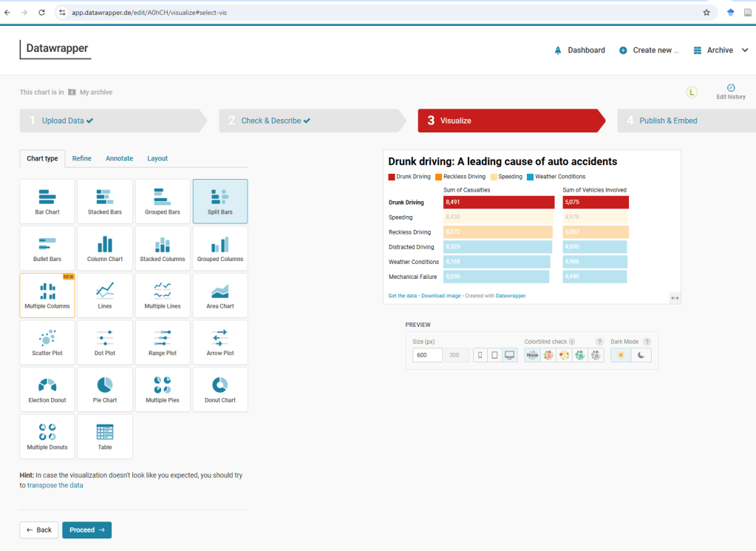This screenshot has width=756, height=551.
Task: Open the Create new menu
Action: tap(649, 50)
